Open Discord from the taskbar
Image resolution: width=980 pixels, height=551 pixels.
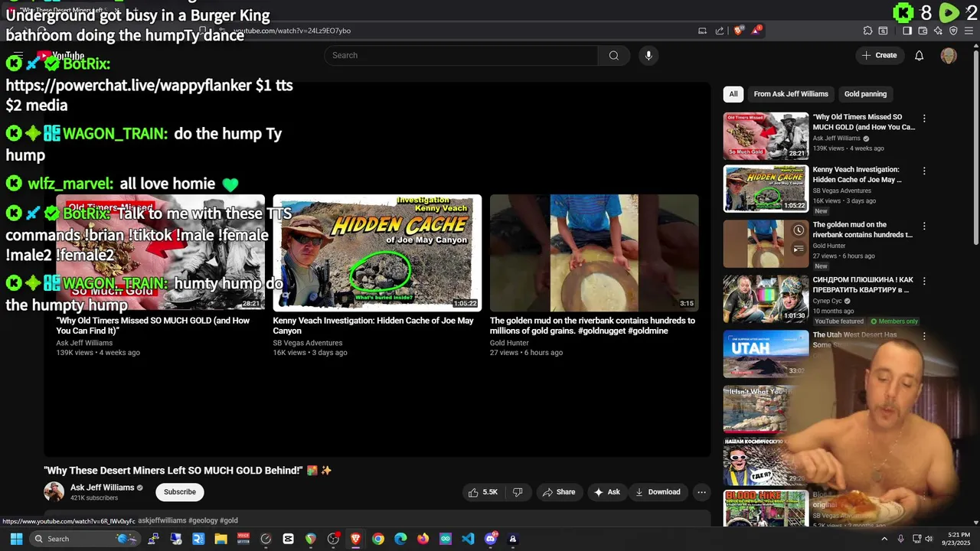[x=491, y=539]
